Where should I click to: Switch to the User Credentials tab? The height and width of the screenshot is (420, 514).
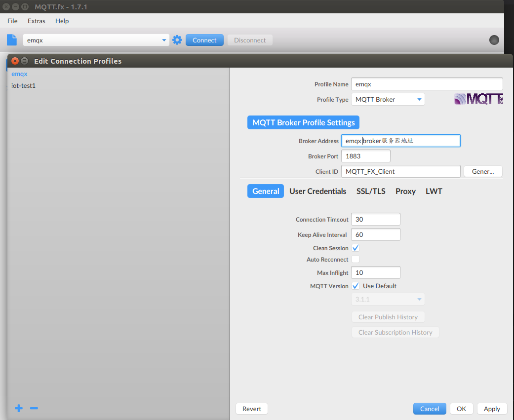click(x=318, y=191)
